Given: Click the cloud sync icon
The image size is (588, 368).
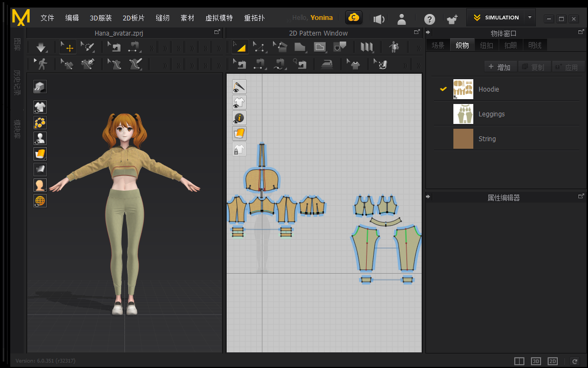Looking at the screenshot, I should pyautogui.click(x=354, y=18).
